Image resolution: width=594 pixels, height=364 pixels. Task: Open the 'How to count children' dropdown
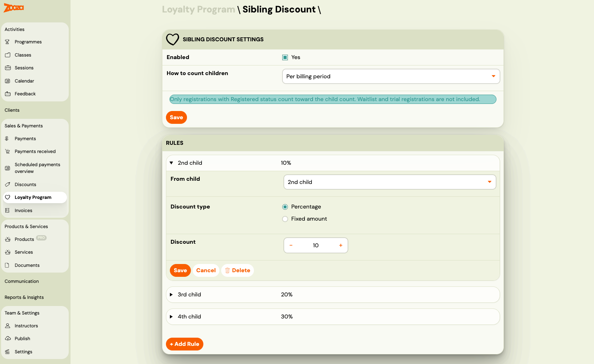point(391,76)
